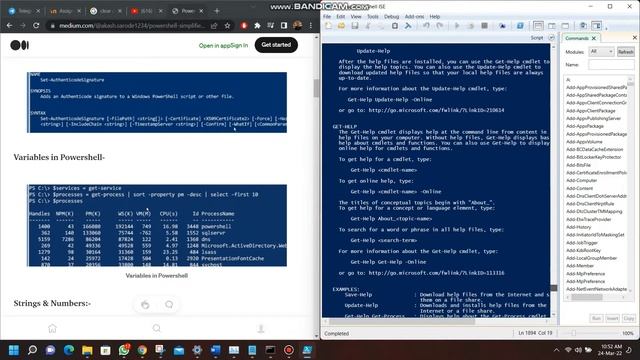This screenshot has height=360, width=640.
Task: Click the Cut scissors icon in ISE toolbar
Action: tap(368, 26)
